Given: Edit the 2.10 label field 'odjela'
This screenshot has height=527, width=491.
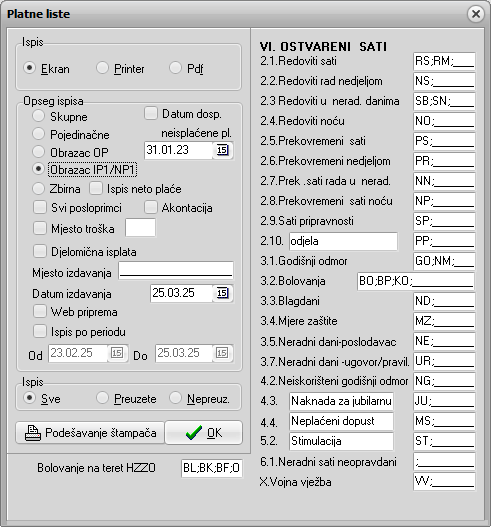Looking at the screenshot, I should point(343,241).
